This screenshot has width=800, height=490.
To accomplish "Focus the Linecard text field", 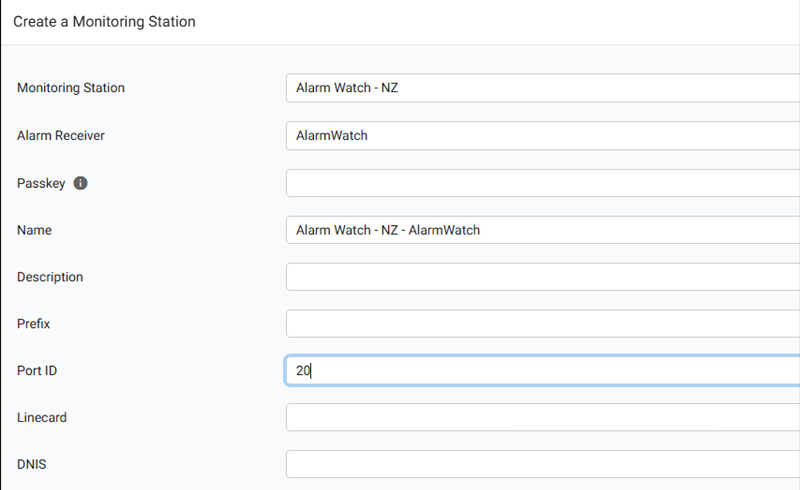I will pyautogui.click(x=542, y=418).
